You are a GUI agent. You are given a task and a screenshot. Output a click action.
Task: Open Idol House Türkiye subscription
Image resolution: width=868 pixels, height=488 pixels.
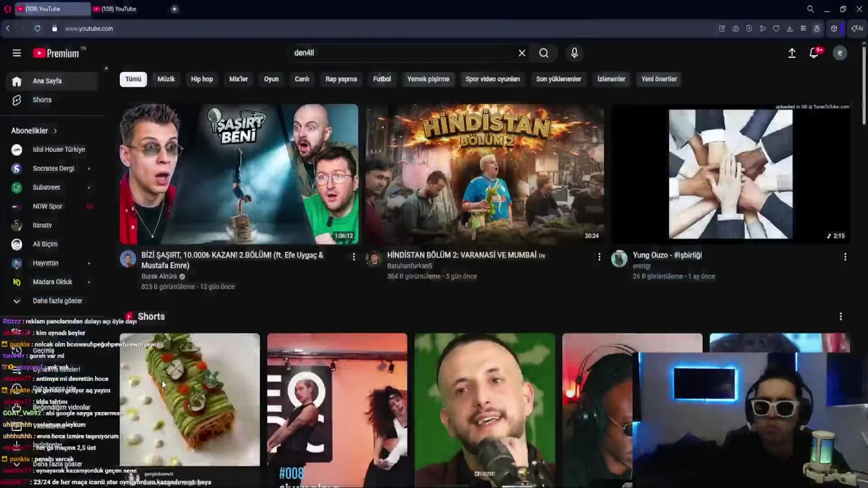pos(53,150)
